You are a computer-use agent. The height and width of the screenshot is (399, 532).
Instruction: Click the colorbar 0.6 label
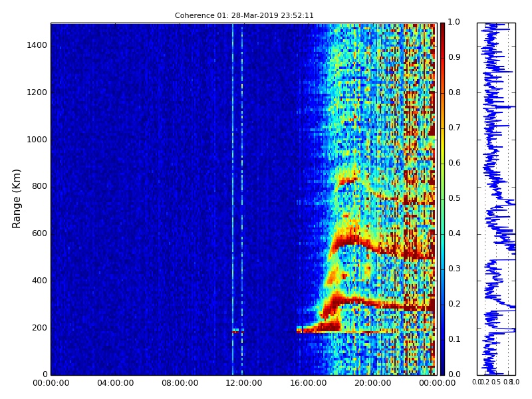454,163
